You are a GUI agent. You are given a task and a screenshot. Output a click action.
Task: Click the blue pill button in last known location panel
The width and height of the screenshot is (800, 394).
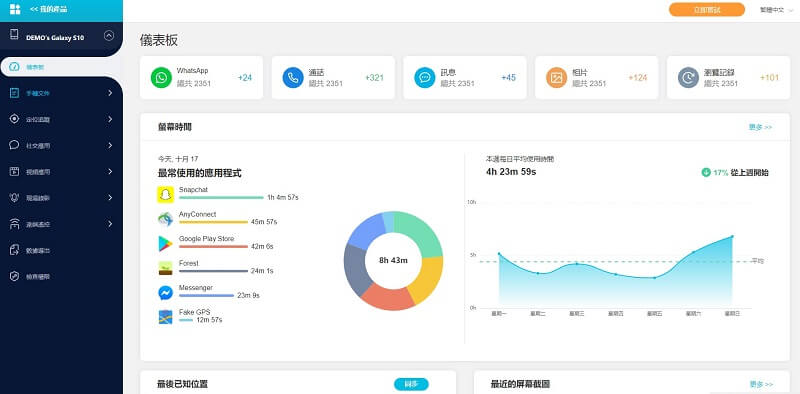411,384
